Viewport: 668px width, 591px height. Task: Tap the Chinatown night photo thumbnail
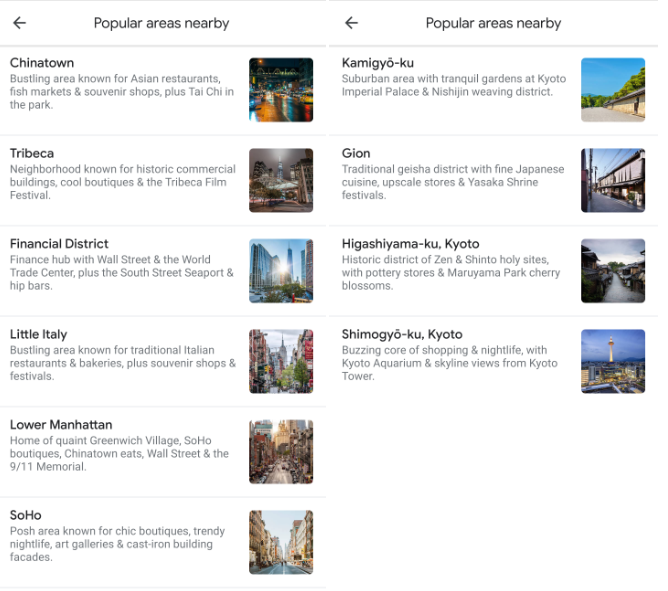[281, 90]
